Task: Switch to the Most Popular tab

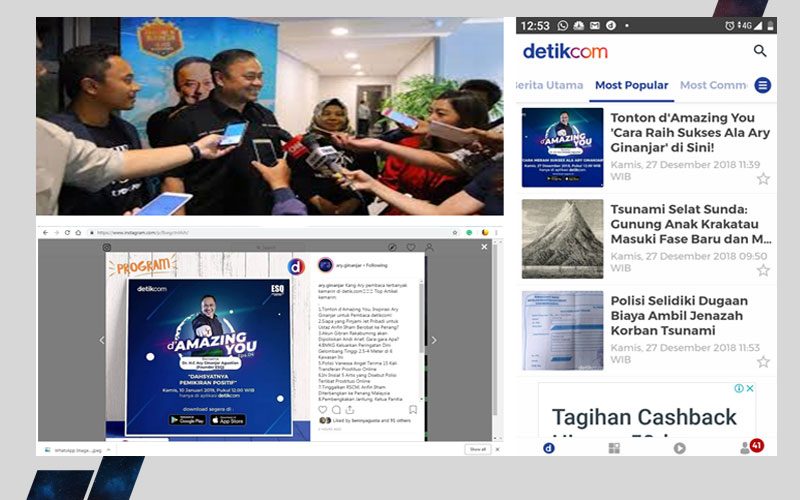Action: 631,86
